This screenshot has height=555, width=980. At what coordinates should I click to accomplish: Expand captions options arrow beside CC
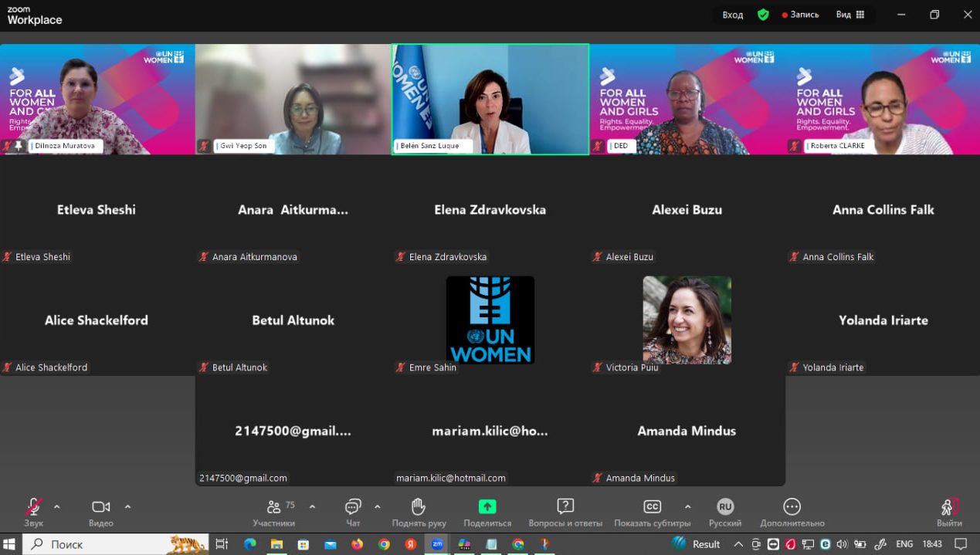pyautogui.click(x=687, y=506)
